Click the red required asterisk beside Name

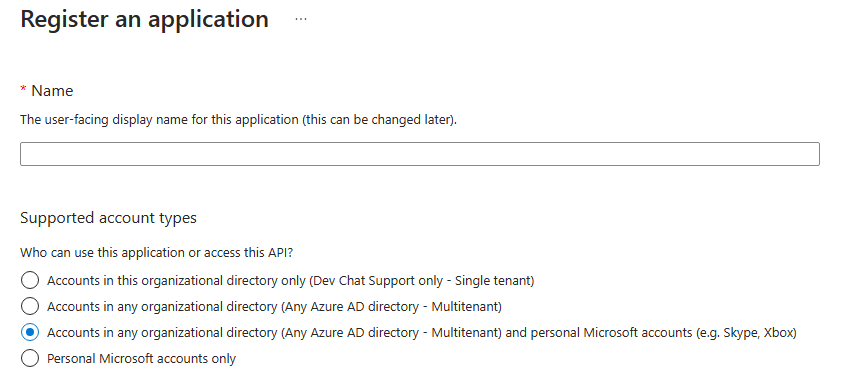click(x=24, y=89)
